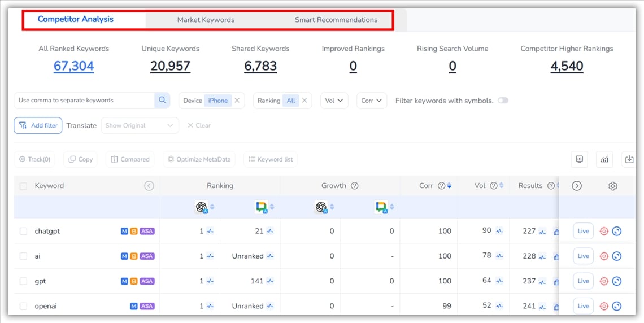The width and height of the screenshot is (644, 323).
Task: Open the All Ranked Keywords 67,304 link
Action: pos(73,66)
